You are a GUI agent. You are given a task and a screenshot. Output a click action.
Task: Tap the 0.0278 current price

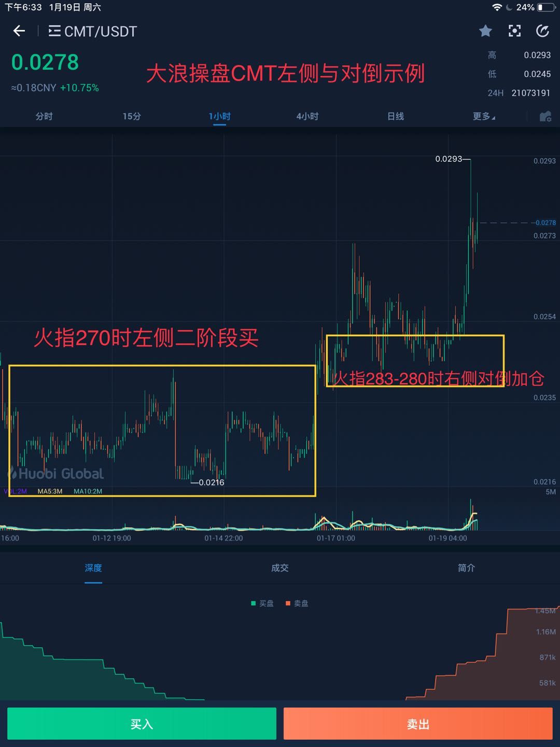click(45, 63)
